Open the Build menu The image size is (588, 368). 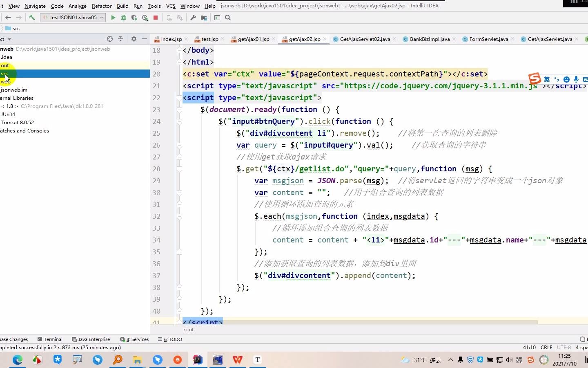[x=122, y=6]
